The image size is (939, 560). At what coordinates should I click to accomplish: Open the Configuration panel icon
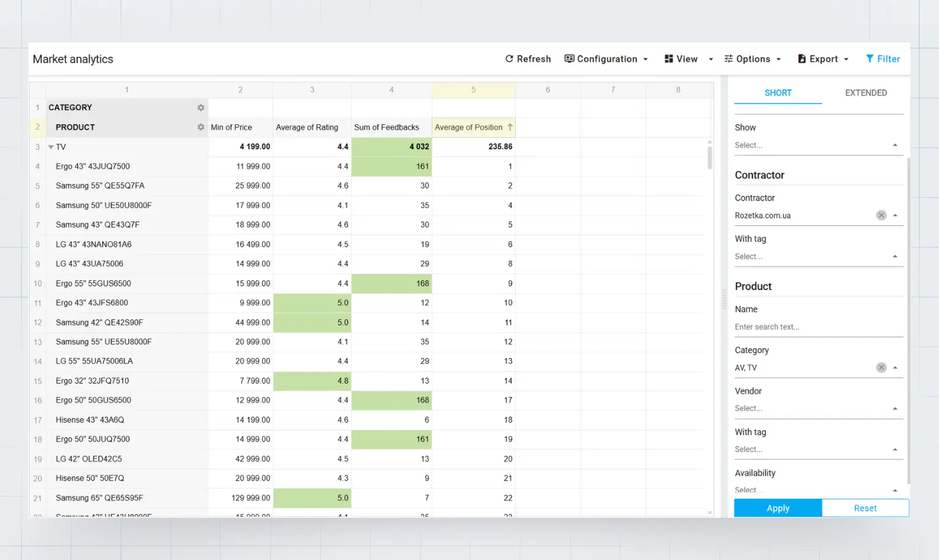coord(570,59)
